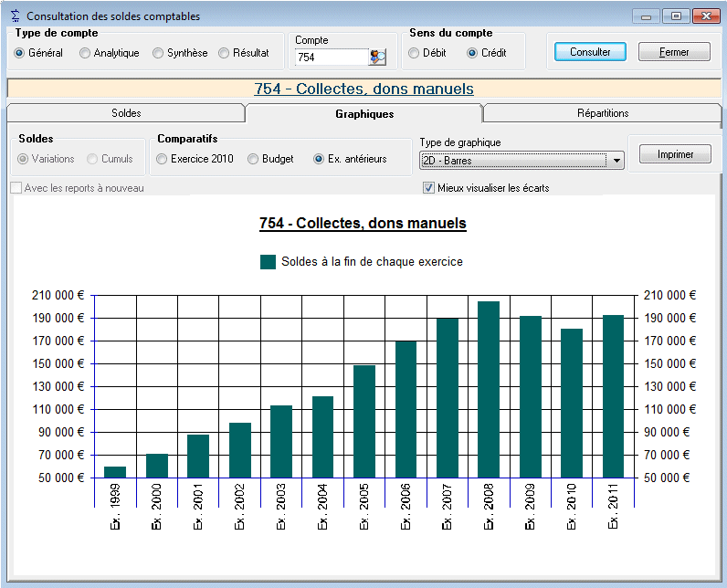Click the chart title 754 - Collectes, dons manuels
This screenshot has height=588, width=727.
363,224
